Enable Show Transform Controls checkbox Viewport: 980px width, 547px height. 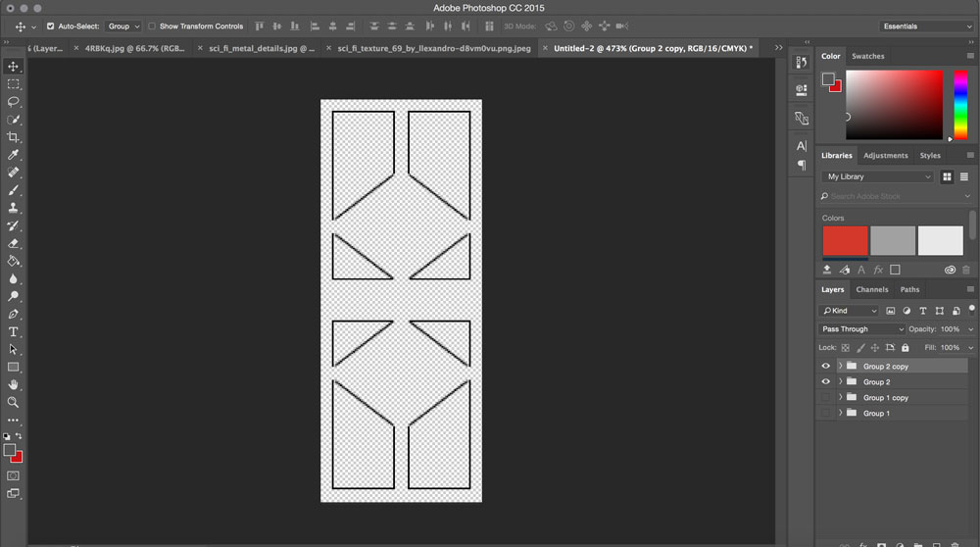(x=152, y=26)
